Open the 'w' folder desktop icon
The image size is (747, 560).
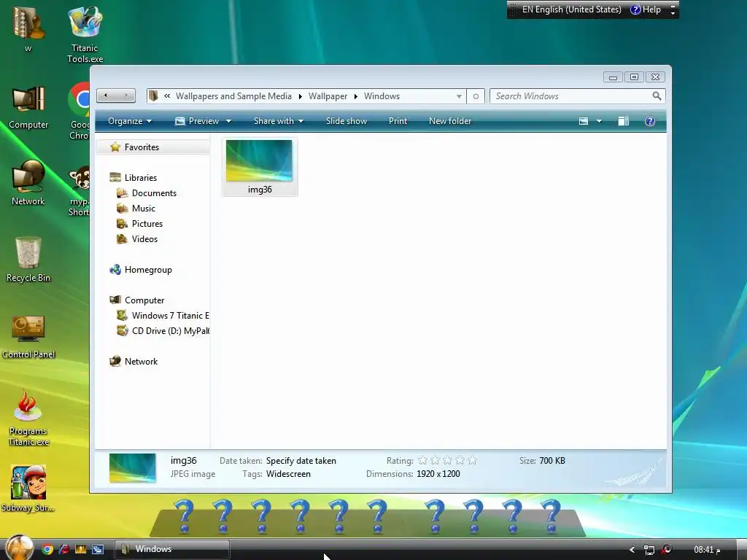coord(28,28)
